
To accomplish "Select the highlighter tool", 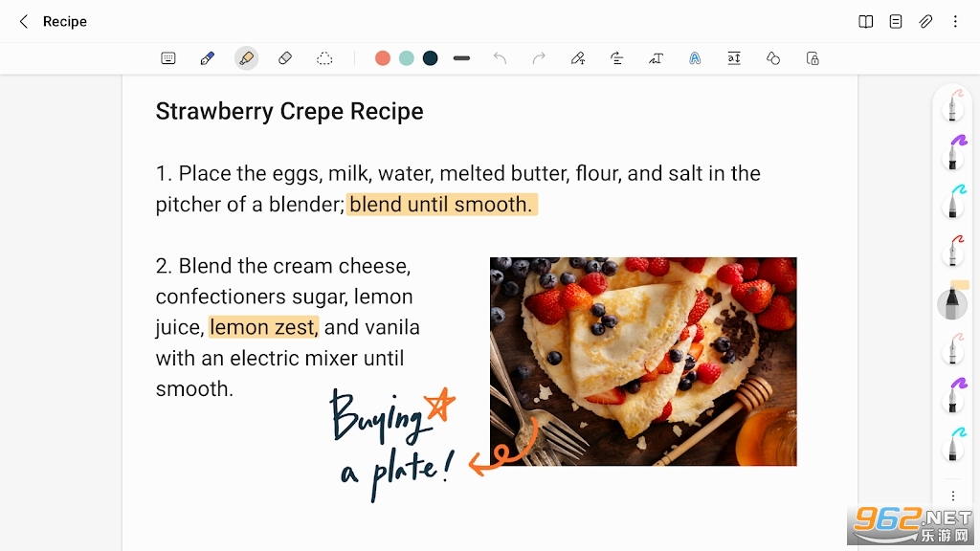I will pos(246,58).
